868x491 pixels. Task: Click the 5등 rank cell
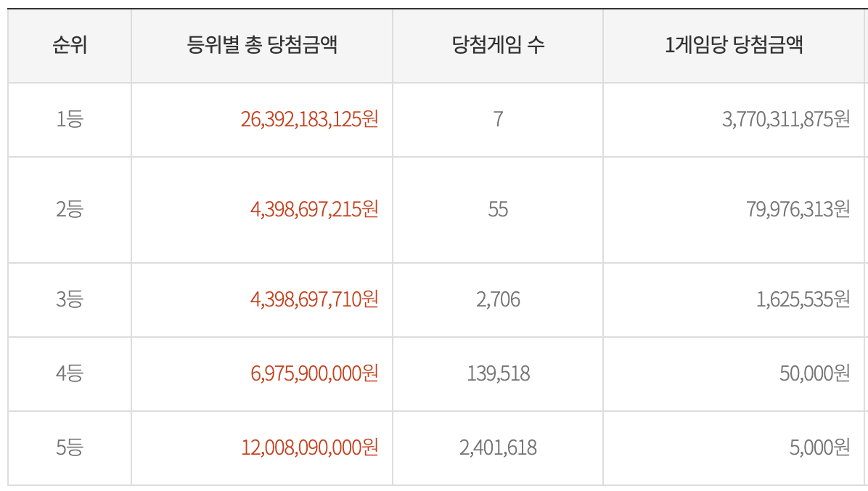[70, 448]
